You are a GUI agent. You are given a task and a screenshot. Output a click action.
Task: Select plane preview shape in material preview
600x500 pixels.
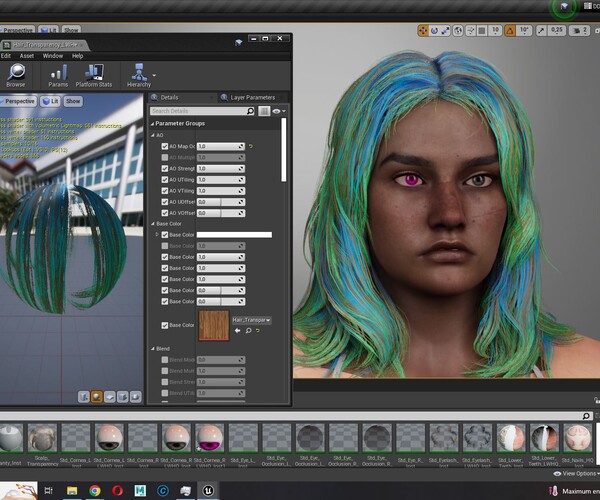tap(109, 397)
